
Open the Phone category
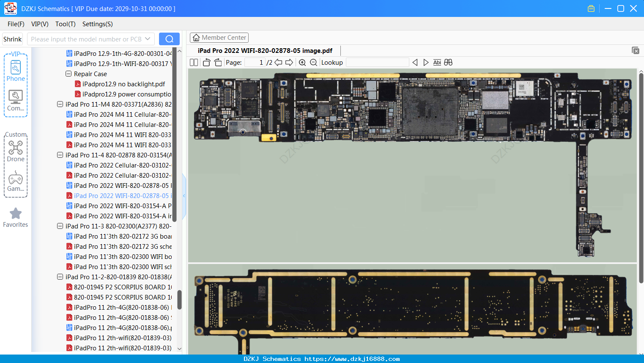[16, 70]
